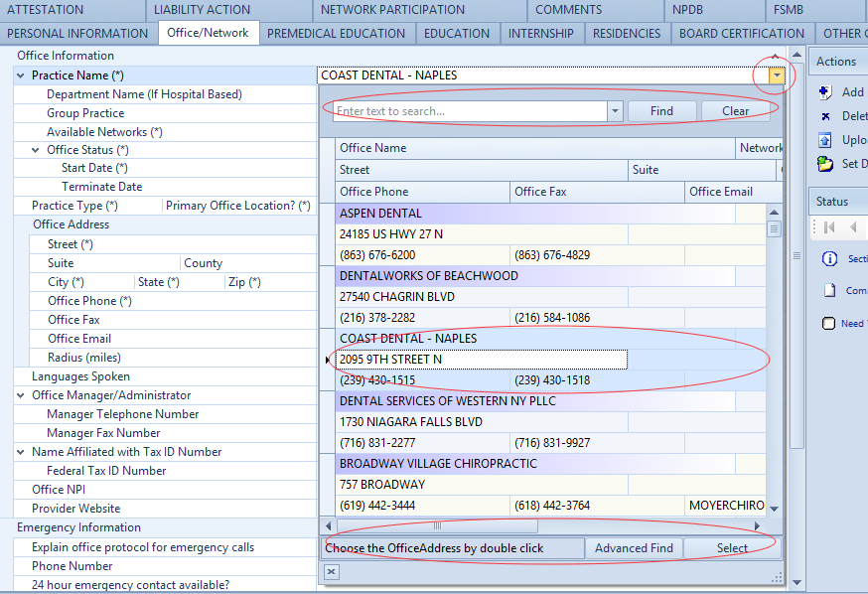Toggle the Need checkbox in Status panel
Viewport: 868px width, 594px height.
coord(828,323)
